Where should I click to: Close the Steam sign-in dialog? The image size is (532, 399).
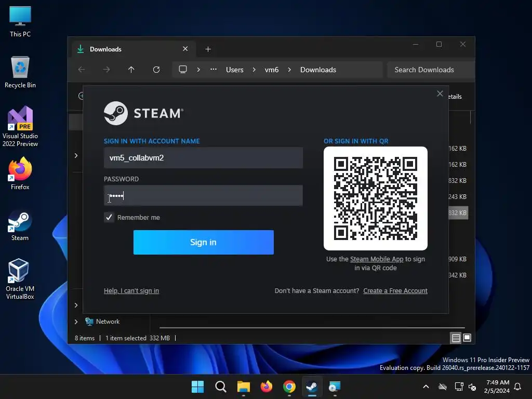pos(440,94)
